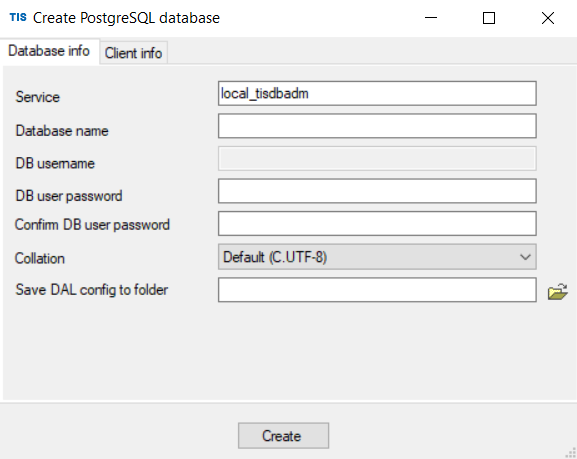The width and height of the screenshot is (577, 459).
Task: Click the Create button
Action: coord(283,436)
